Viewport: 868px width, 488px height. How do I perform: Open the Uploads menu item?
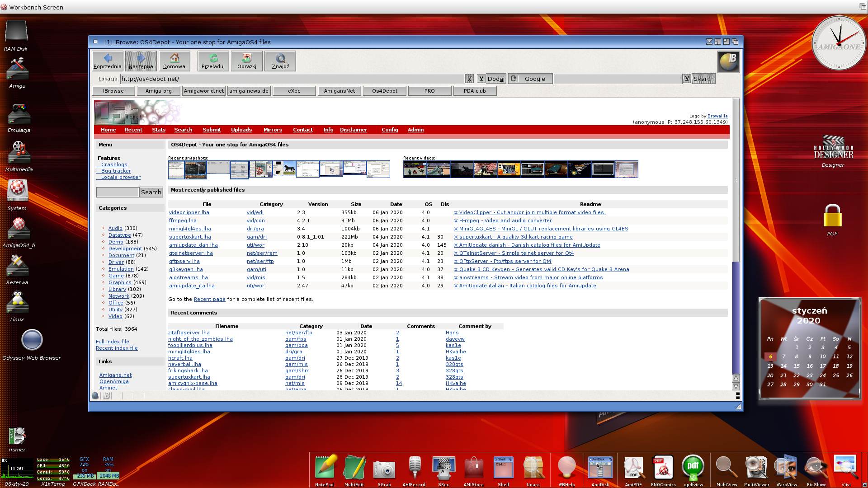(241, 130)
